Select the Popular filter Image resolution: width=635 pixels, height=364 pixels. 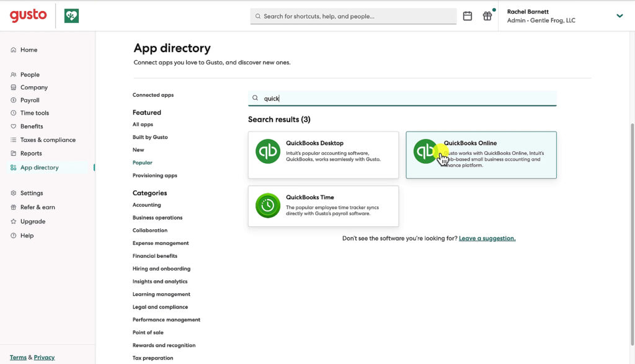click(x=144, y=162)
